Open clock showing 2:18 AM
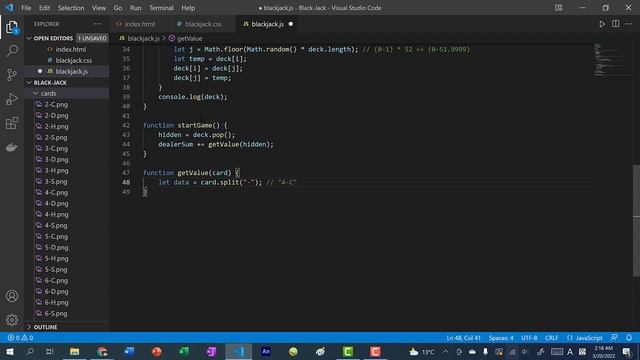Viewport: 640px width, 360px height. 604,351
